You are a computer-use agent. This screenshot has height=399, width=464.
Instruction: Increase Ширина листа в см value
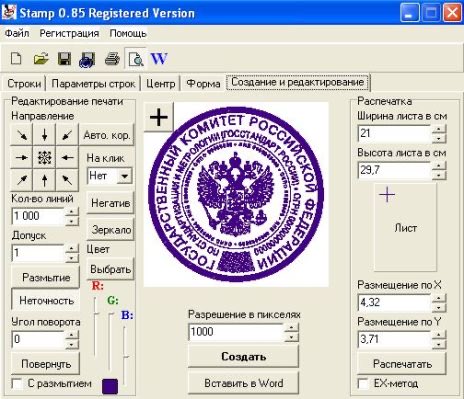(x=439, y=129)
